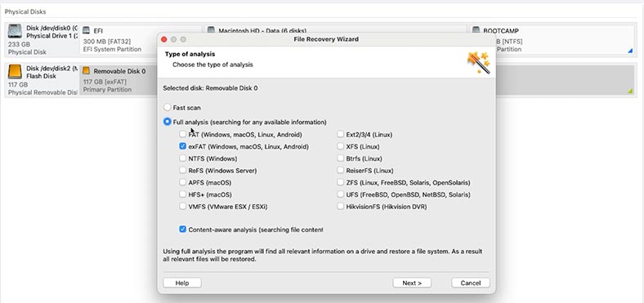Image resolution: width=644 pixels, height=303 pixels.
Task: Enable the FAT file system checkbox
Action: coord(183,134)
